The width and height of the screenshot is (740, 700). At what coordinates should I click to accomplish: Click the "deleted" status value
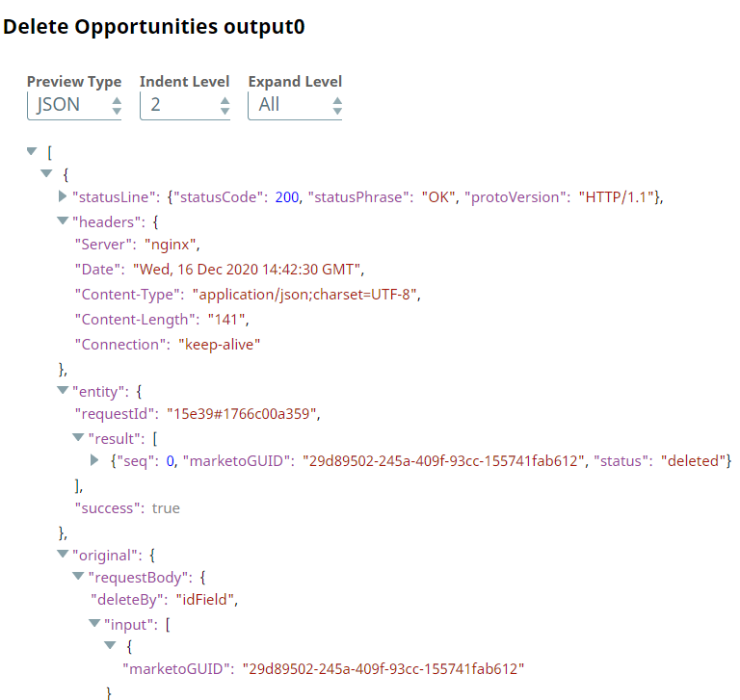tap(693, 461)
